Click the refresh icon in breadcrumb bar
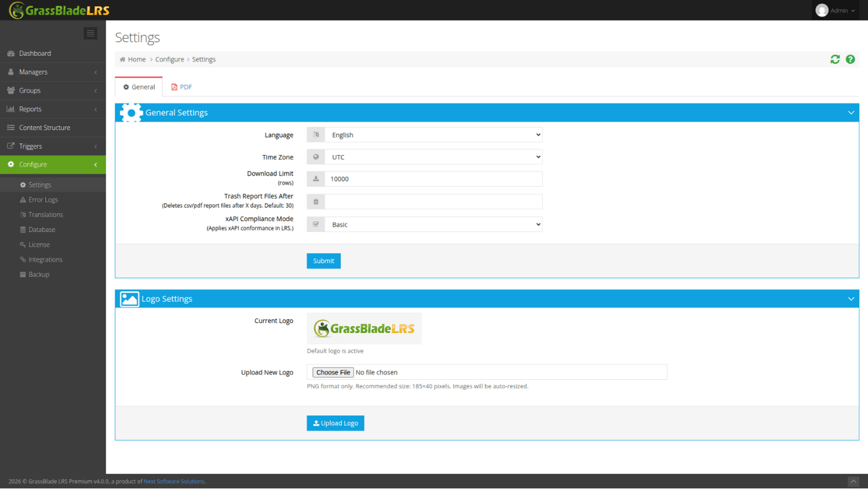This screenshot has width=868, height=489. (x=835, y=59)
